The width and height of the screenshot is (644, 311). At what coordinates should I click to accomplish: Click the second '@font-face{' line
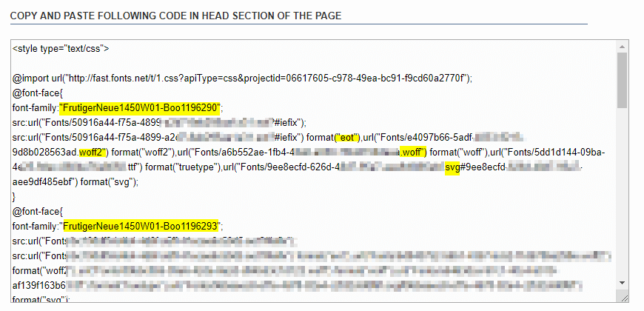coord(37,212)
